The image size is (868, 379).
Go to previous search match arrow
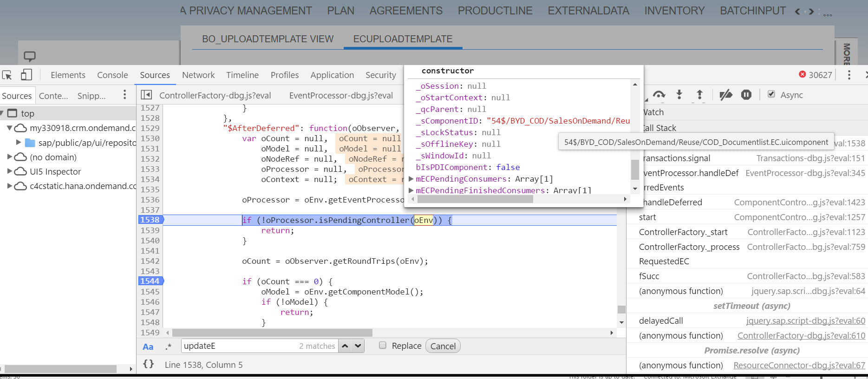(345, 346)
